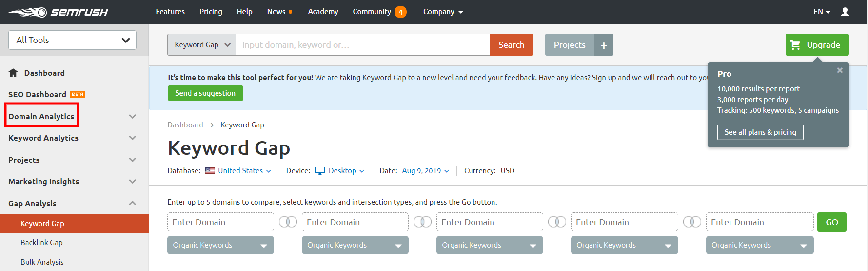Toggle intersection between second and third domain
The image size is (868, 271).
[422, 222]
